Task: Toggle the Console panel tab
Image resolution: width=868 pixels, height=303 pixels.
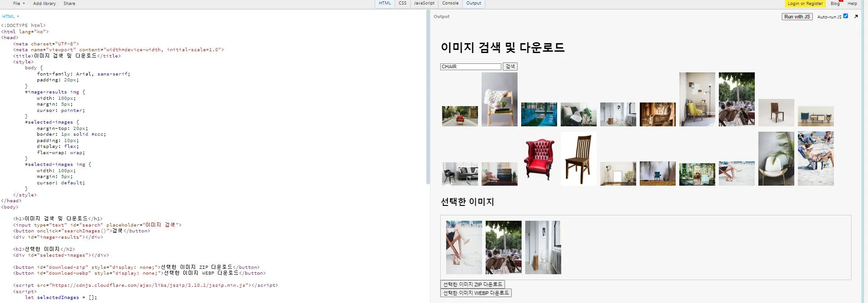Action: tap(450, 3)
